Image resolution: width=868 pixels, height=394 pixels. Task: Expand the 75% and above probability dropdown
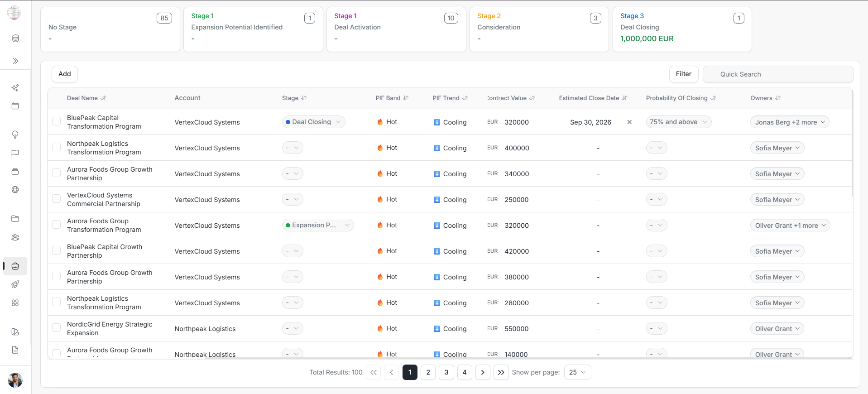(679, 122)
